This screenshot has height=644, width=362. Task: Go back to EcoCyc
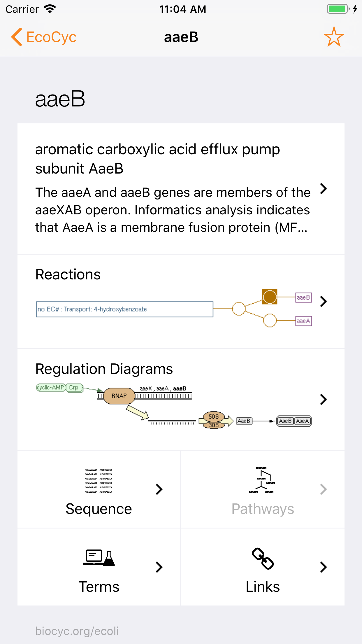pyautogui.click(x=44, y=37)
